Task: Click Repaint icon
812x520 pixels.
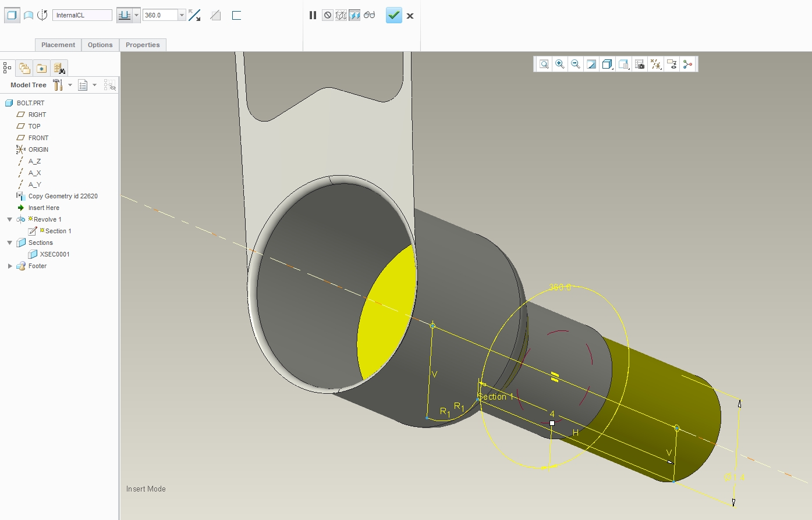Action: coord(591,64)
